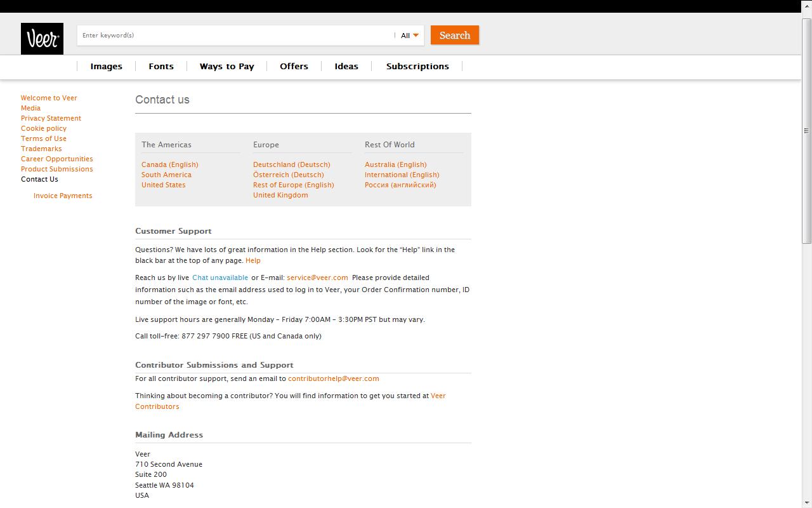Image resolution: width=812 pixels, height=508 pixels.
Task: Click the vertical scrollbar thumb
Action: click(806, 131)
